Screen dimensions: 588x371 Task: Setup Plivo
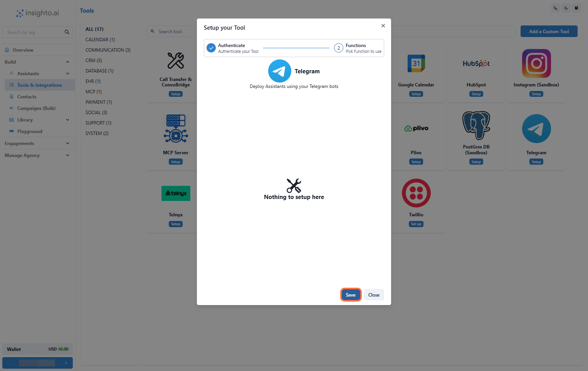coord(416,162)
